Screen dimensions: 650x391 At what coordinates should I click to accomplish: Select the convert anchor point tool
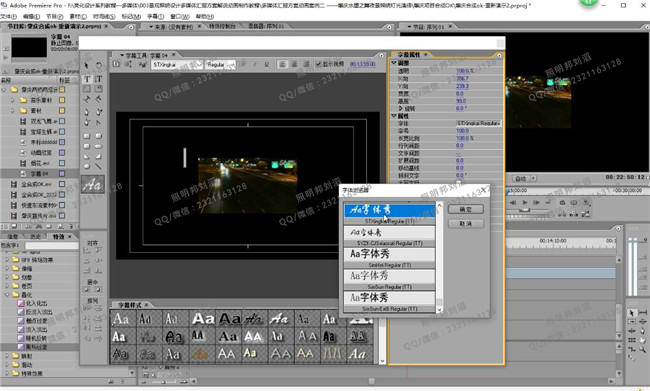(99, 122)
